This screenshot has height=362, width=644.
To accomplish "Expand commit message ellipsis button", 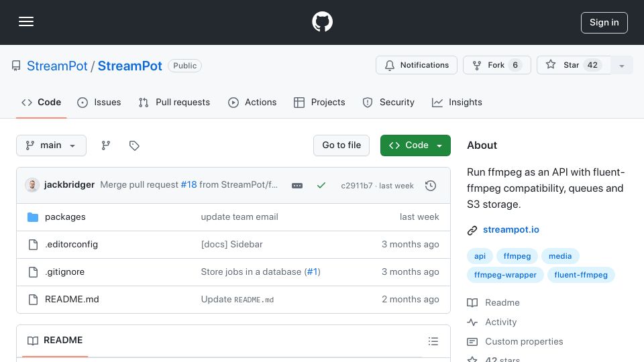I will tap(297, 186).
